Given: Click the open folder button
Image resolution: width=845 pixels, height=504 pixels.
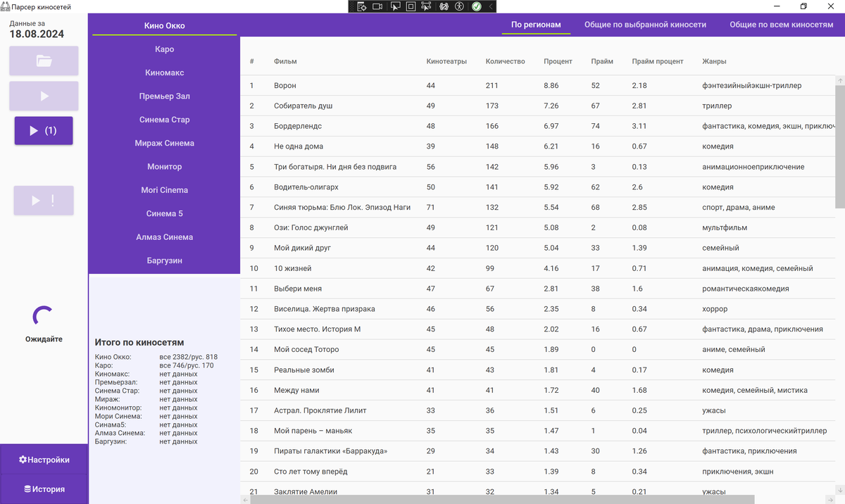Looking at the screenshot, I should pyautogui.click(x=44, y=61).
